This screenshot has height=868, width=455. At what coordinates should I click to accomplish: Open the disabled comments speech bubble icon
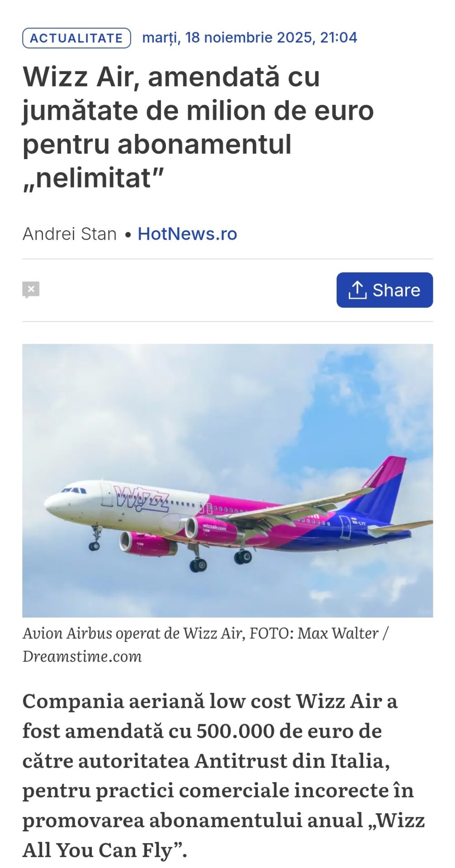pos(31,290)
